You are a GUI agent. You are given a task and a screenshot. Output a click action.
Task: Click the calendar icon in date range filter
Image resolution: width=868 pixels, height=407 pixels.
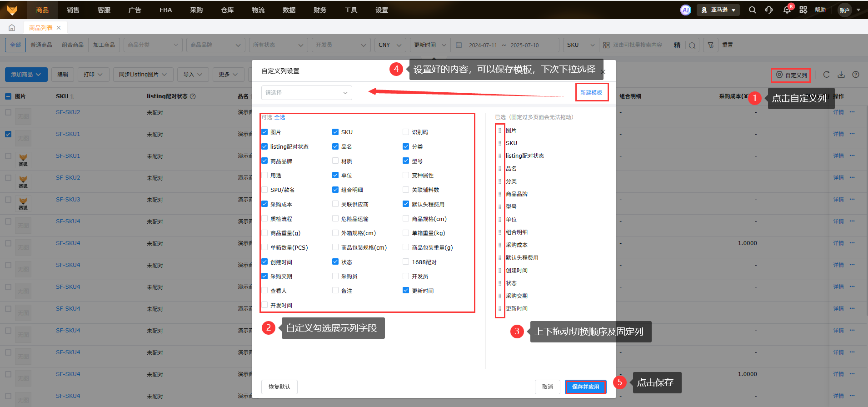(459, 45)
